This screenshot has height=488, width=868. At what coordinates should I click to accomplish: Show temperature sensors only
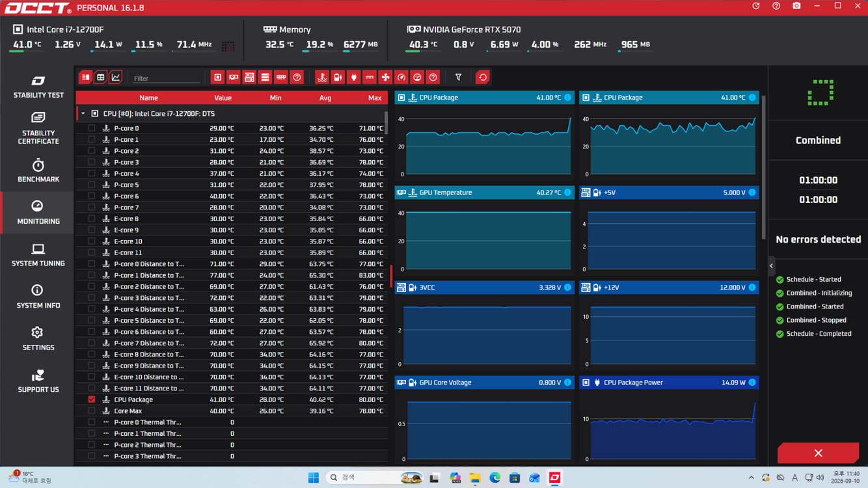[x=322, y=77]
